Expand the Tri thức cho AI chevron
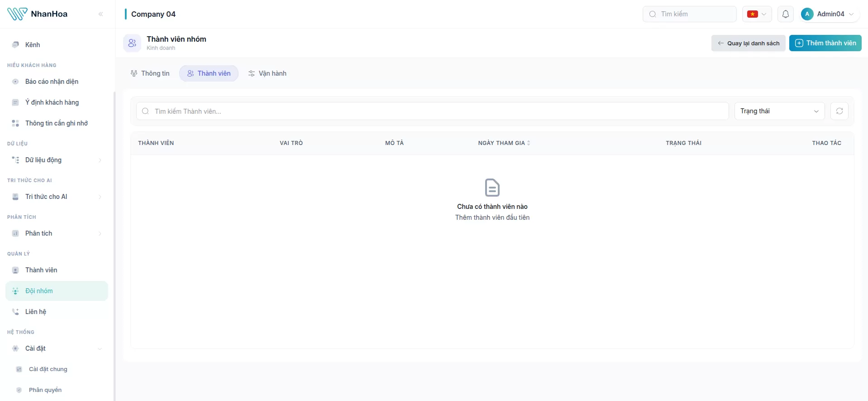Screen dimensions: 868x401 pos(100,197)
